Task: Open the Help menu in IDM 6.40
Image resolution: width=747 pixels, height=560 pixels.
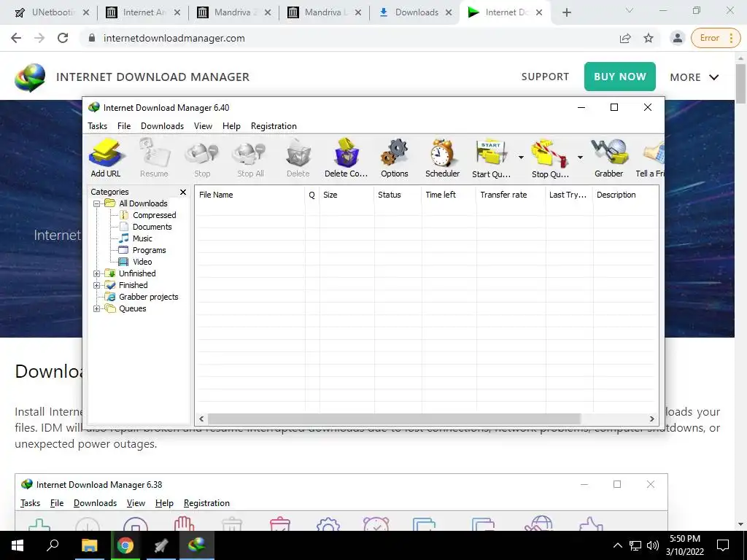Action: pos(231,126)
